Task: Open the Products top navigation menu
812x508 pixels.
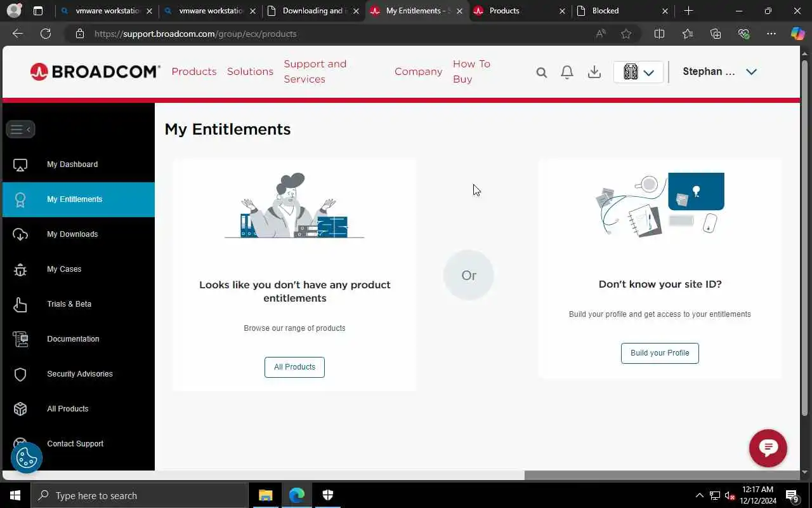Action: click(x=194, y=72)
